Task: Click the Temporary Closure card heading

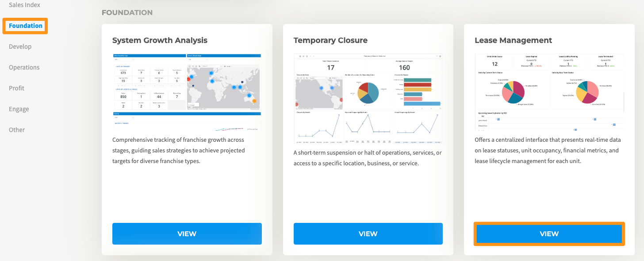Action: click(x=330, y=40)
